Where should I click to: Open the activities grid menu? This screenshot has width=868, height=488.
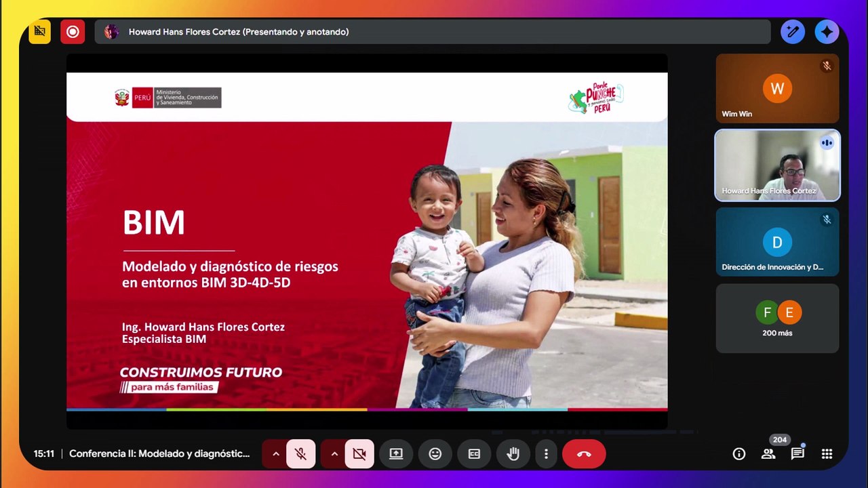(827, 454)
